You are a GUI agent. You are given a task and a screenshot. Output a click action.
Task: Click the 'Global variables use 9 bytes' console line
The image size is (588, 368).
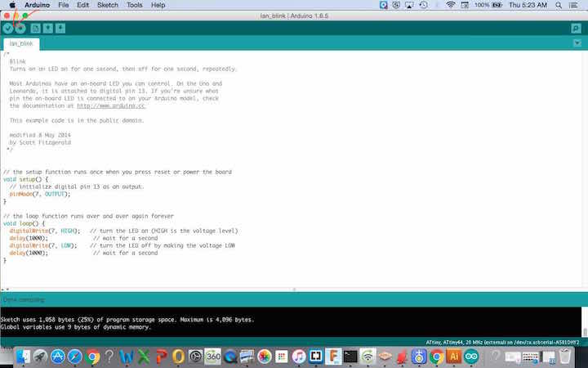(75, 327)
